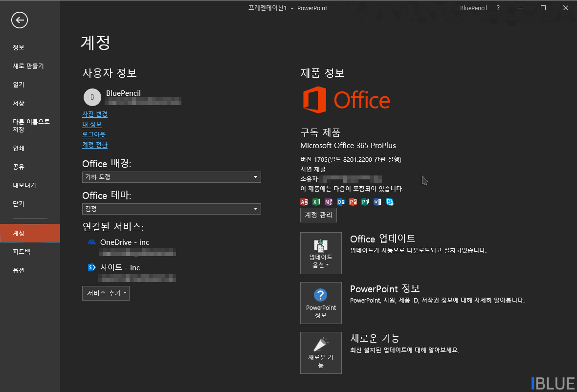
Task: Open 옵션 in the sidebar
Action: 30,270
